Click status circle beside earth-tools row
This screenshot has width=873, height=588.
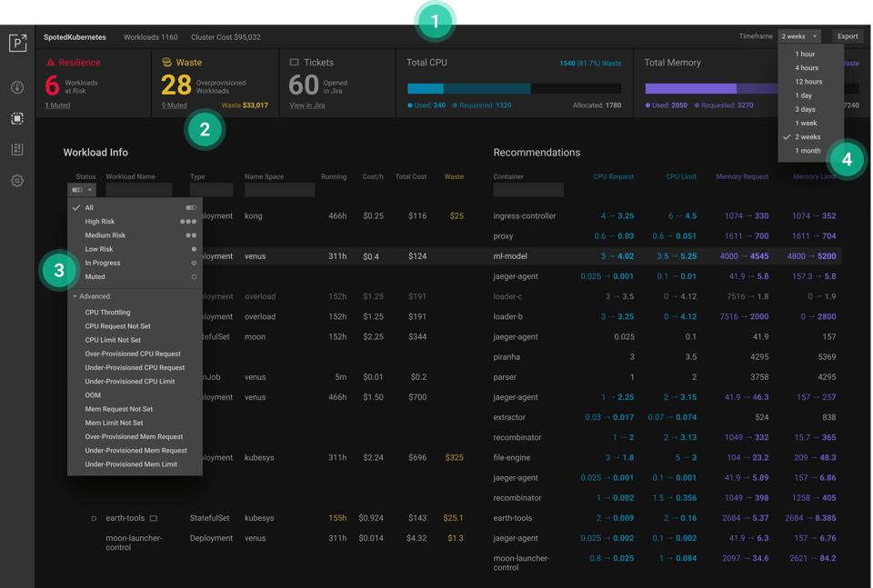(x=94, y=518)
